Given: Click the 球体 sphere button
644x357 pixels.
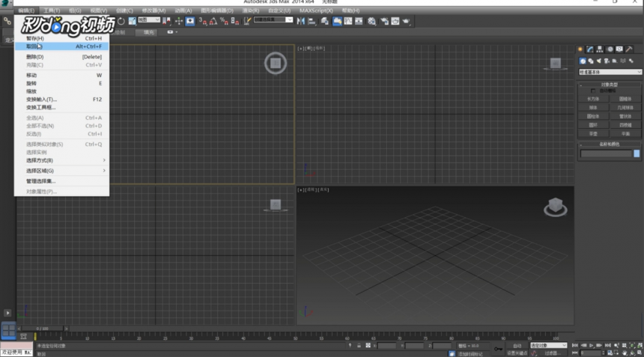Looking at the screenshot, I should click(593, 108).
